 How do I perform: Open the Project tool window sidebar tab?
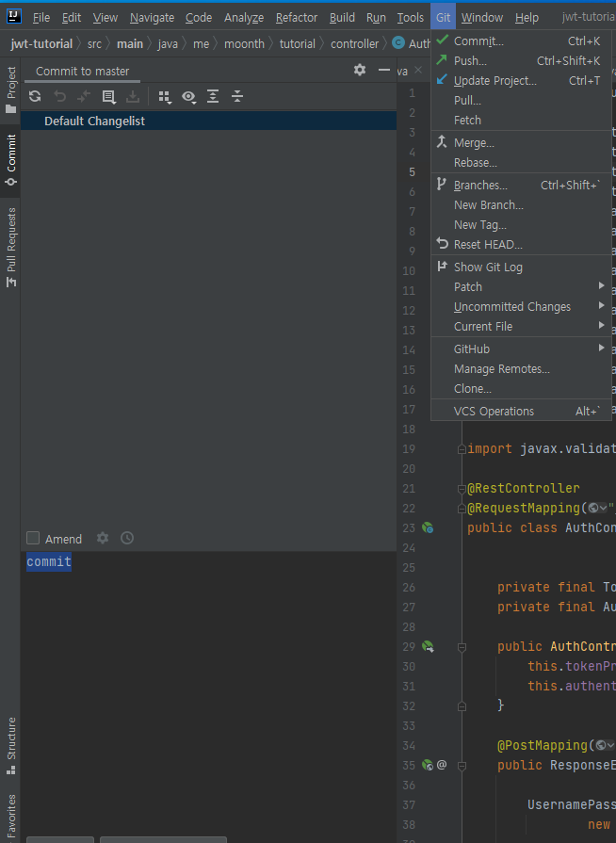tap(10, 89)
